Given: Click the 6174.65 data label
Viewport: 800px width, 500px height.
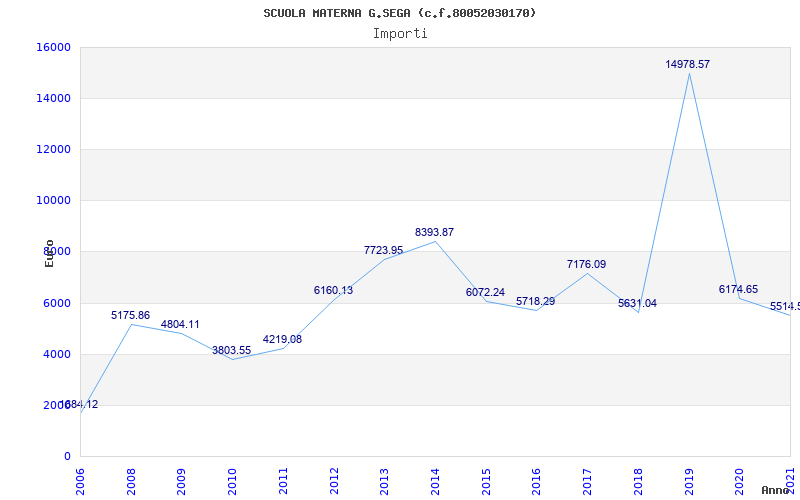Looking at the screenshot, I should tap(738, 289).
